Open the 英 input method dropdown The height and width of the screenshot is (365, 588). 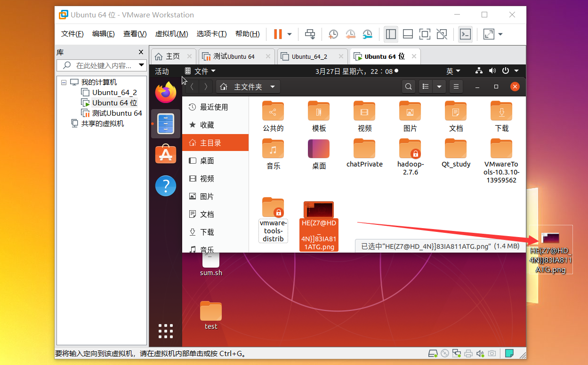pos(453,71)
